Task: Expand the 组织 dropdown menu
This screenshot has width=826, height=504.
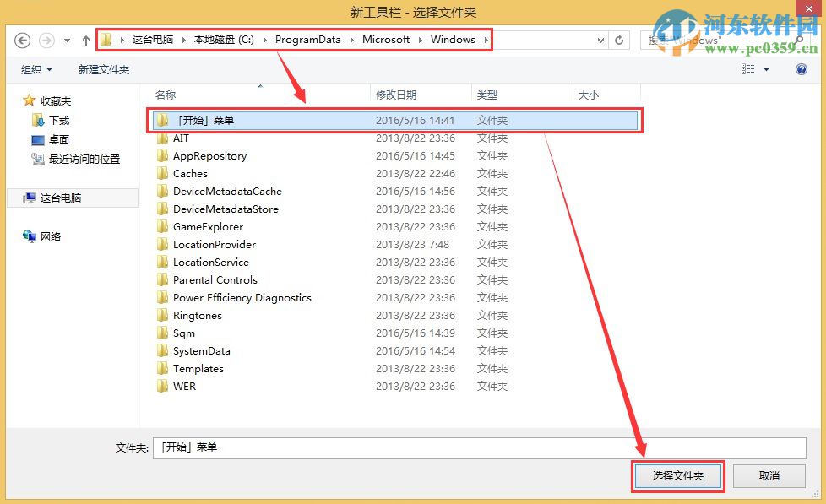Action: tap(35, 69)
